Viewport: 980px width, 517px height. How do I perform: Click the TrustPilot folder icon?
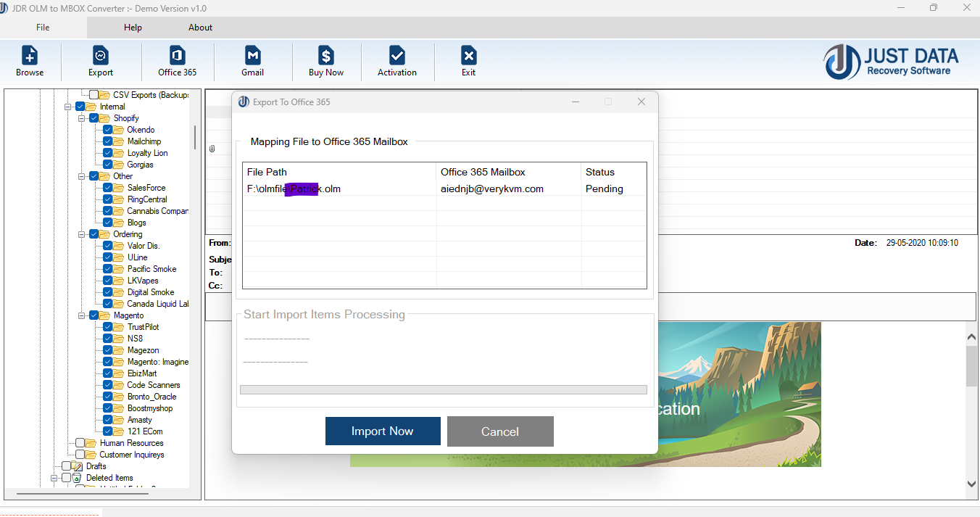pyautogui.click(x=119, y=327)
